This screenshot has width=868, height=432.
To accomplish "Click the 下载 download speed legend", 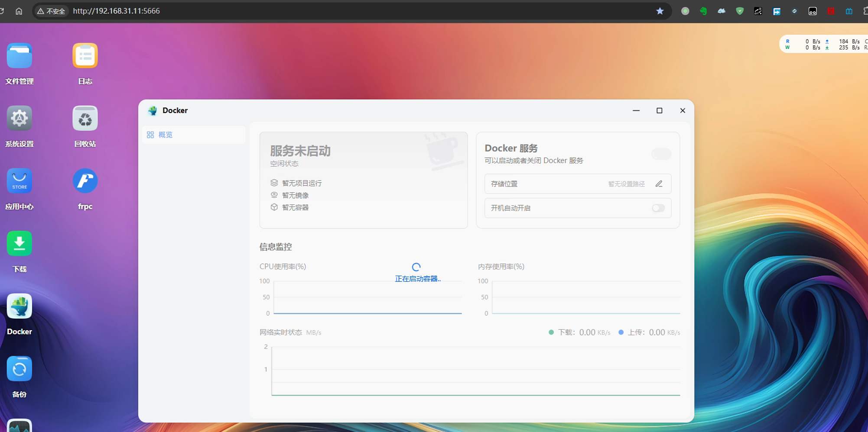I will click(x=579, y=332).
